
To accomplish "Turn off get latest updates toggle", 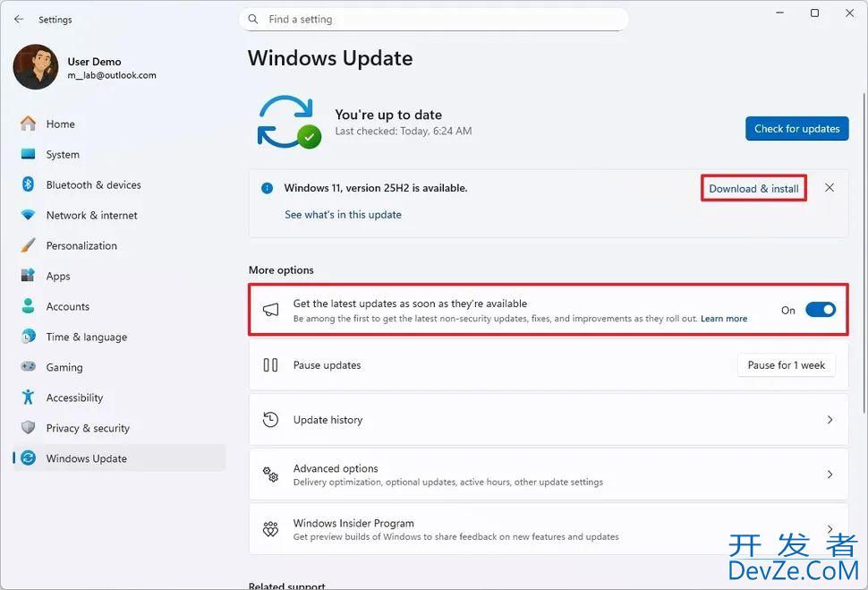I will coord(820,310).
